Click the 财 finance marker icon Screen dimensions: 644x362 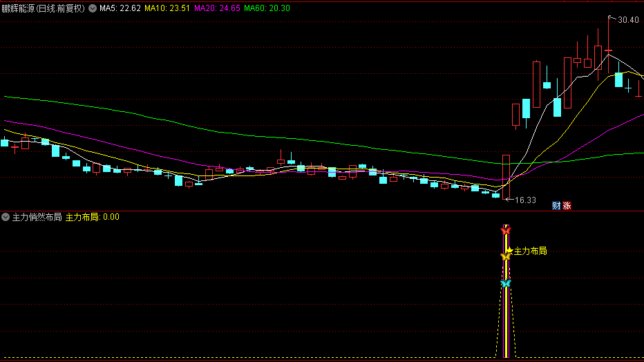556,206
